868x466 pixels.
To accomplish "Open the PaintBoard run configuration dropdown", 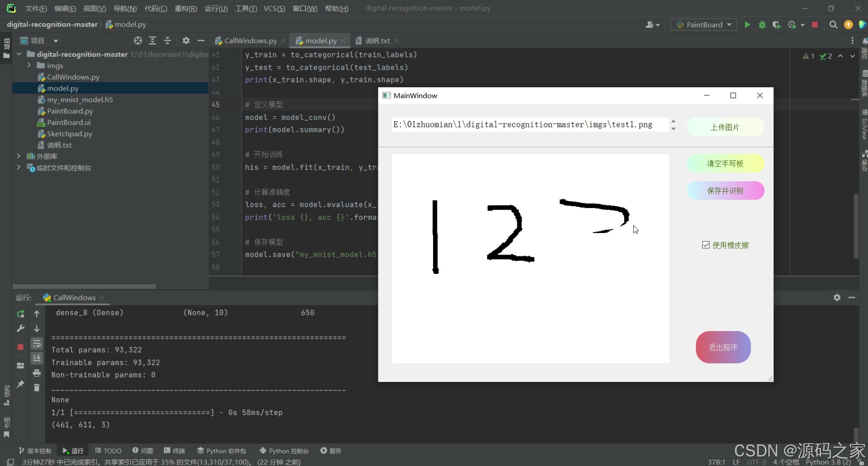I will click(703, 25).
